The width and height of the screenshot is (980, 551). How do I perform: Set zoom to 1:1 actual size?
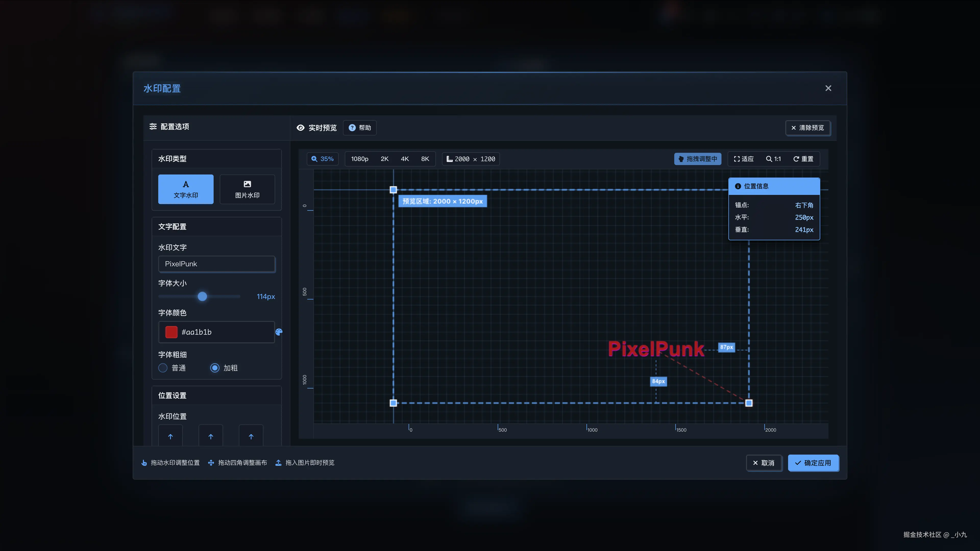(x=774, y=159)
